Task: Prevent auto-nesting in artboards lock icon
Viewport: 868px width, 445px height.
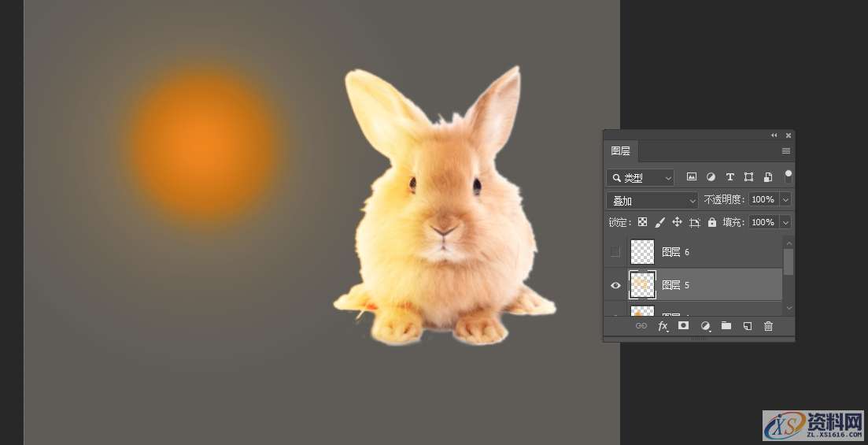Action: [694, 222]
